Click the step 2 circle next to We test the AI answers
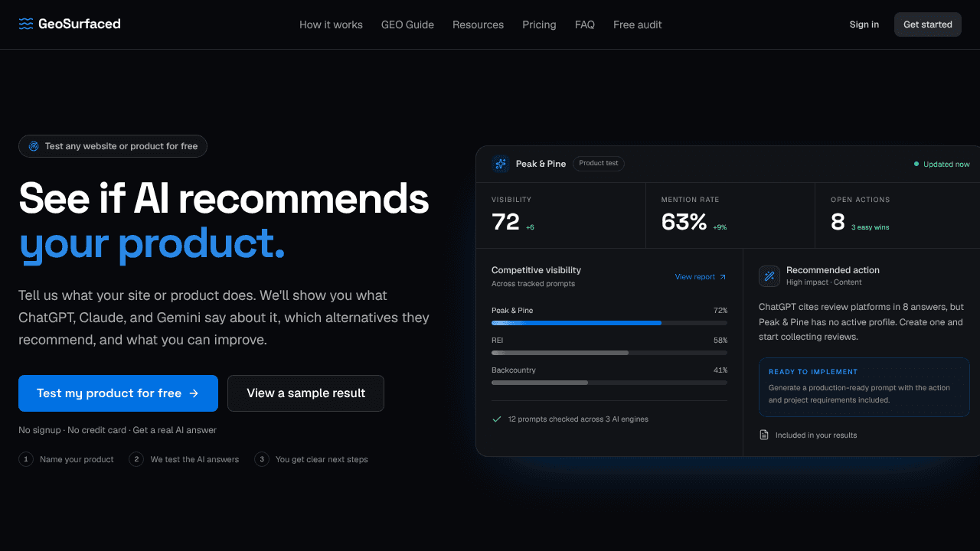This screenshot has width=980, height=551. pos(136,459)
